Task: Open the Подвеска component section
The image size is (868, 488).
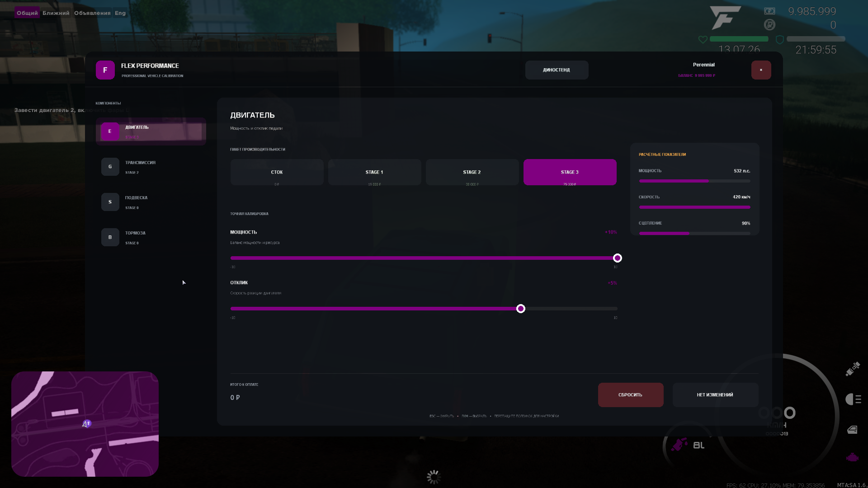Action: 151,202
